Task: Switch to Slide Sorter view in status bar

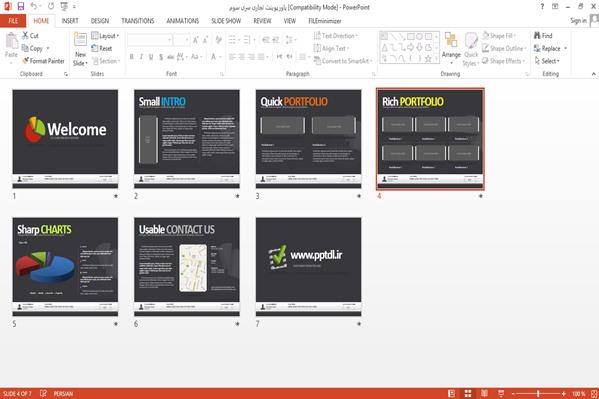Action: point(468,394)
